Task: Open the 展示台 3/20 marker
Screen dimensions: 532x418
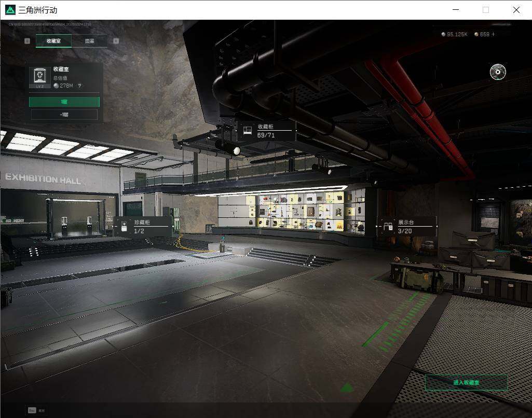Action: point(406,227)
